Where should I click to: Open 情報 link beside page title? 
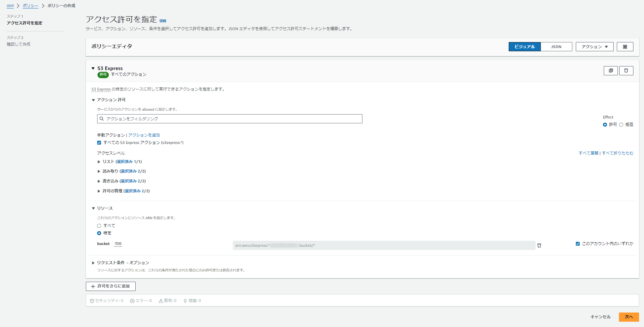click(163, 21)
